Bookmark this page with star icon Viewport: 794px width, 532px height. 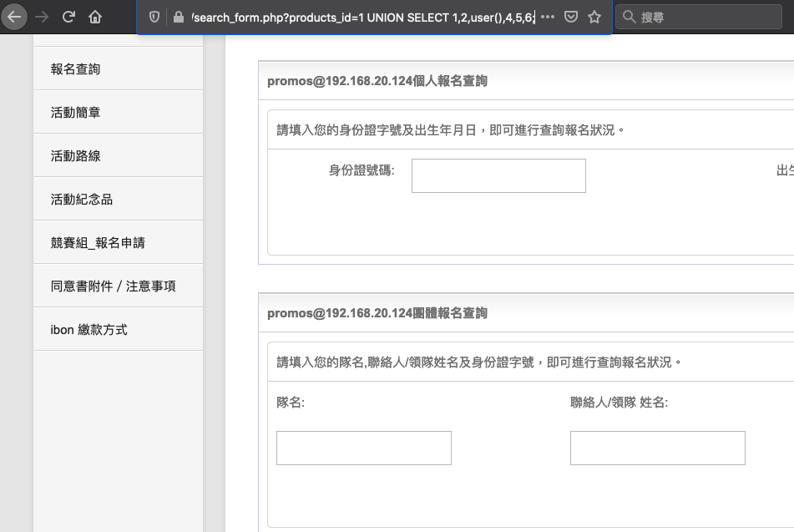pos(594,18)
